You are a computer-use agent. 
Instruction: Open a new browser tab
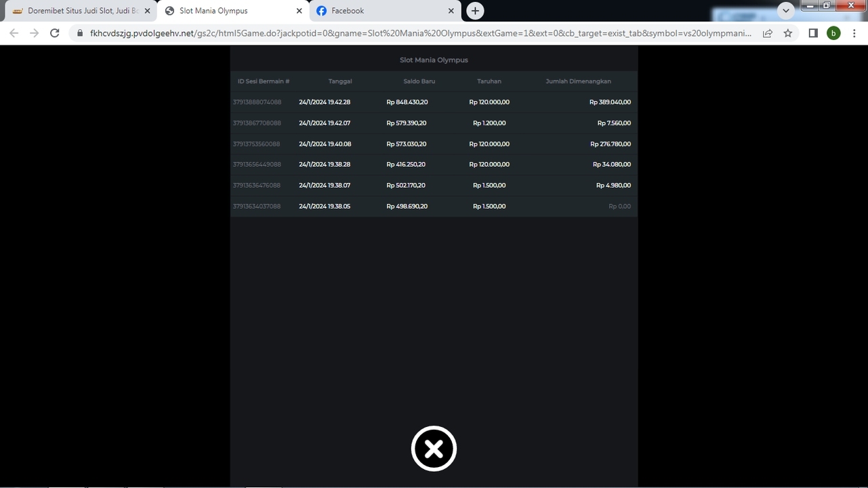point(475,11)
